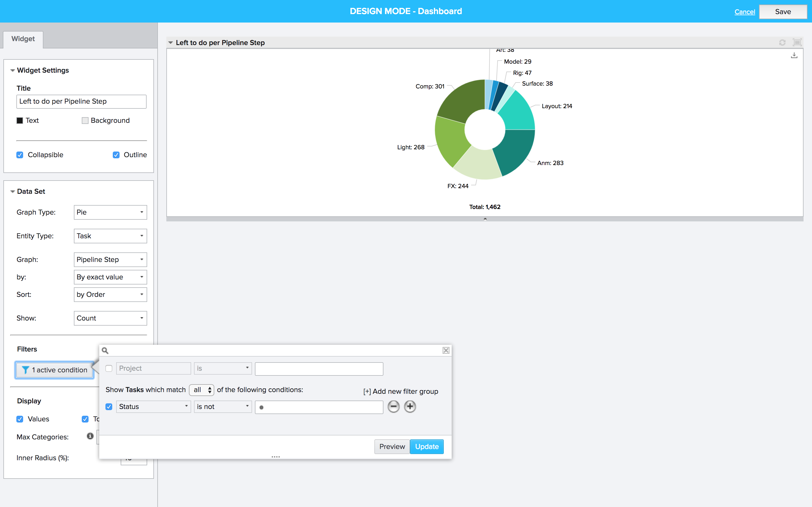Image resolution: width=812 pixels, height=507 pixels.
Task: Enable the Background color checkbox
Action: tap(85, 120)
